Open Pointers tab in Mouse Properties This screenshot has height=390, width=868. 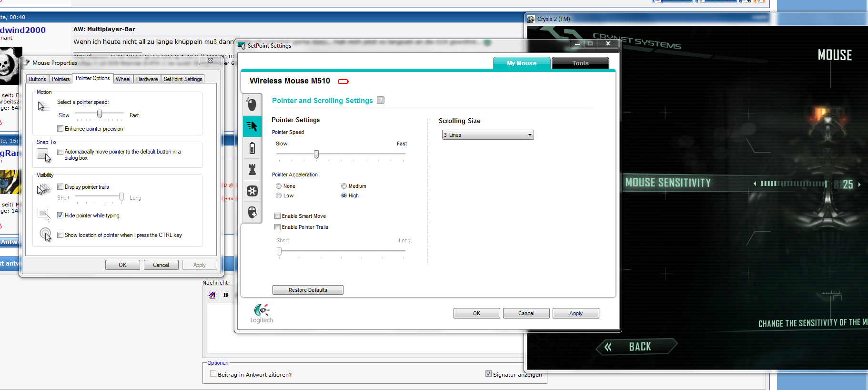(x=61, y=79)
